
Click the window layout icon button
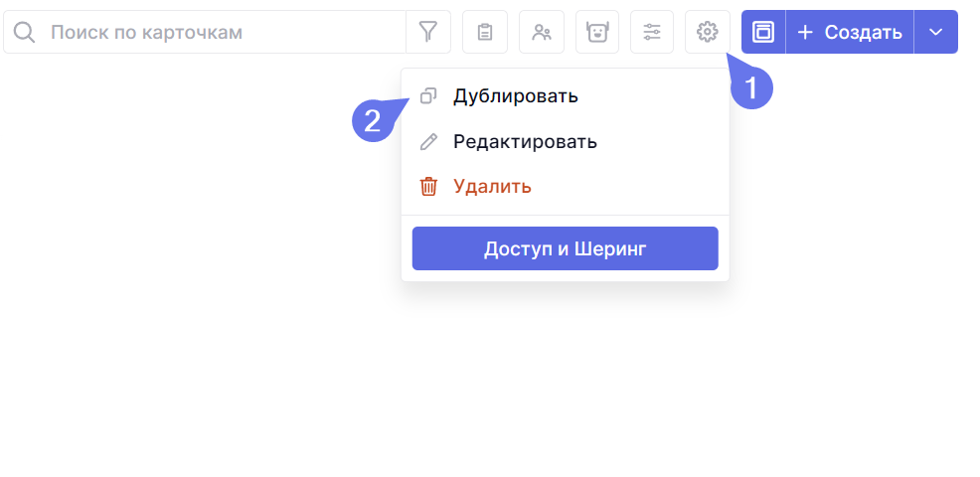tap(763, 32)
